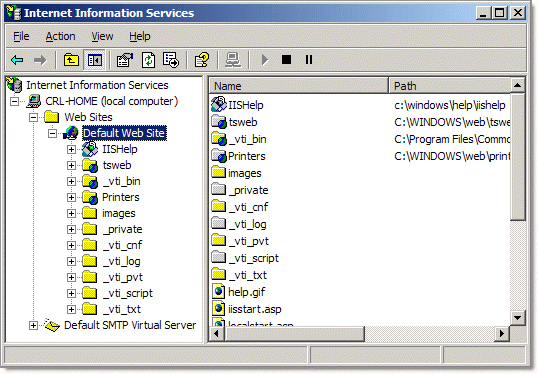Expand _vti_pvt in the tree

[x=71, y=278]
